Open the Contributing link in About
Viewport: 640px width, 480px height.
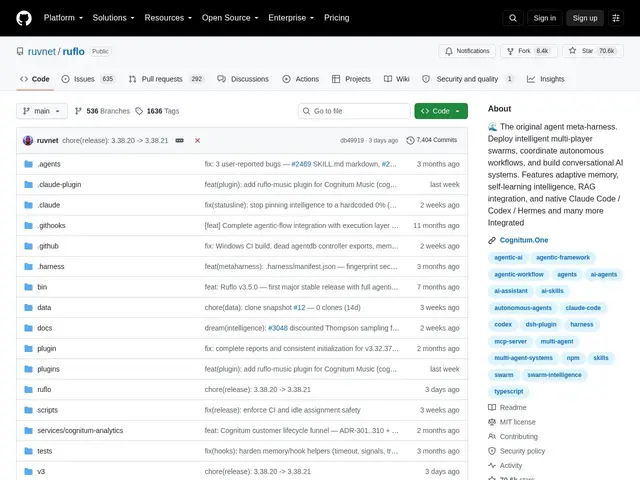pos(518,437)
